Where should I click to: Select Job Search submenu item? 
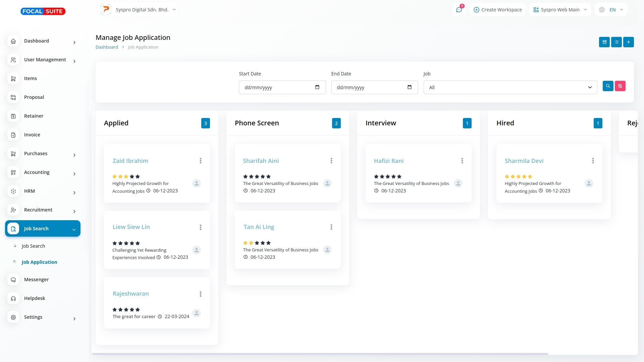click(x=33, y=246)
